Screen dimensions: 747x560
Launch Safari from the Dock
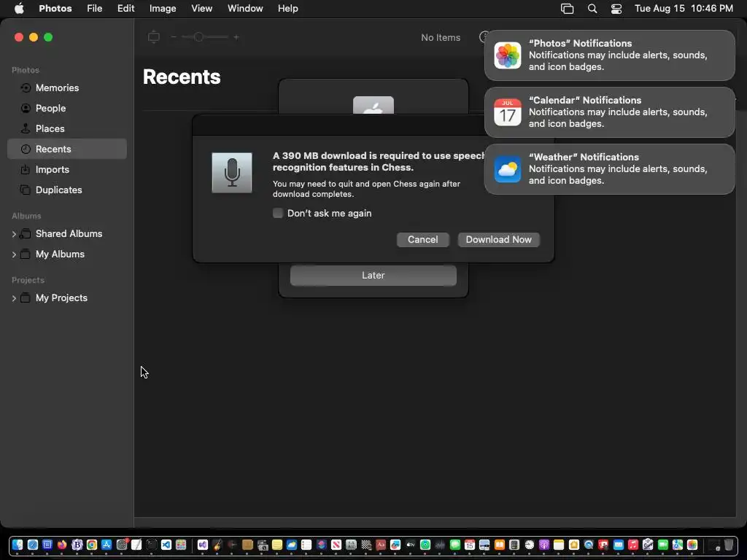[x=32, y=545]
